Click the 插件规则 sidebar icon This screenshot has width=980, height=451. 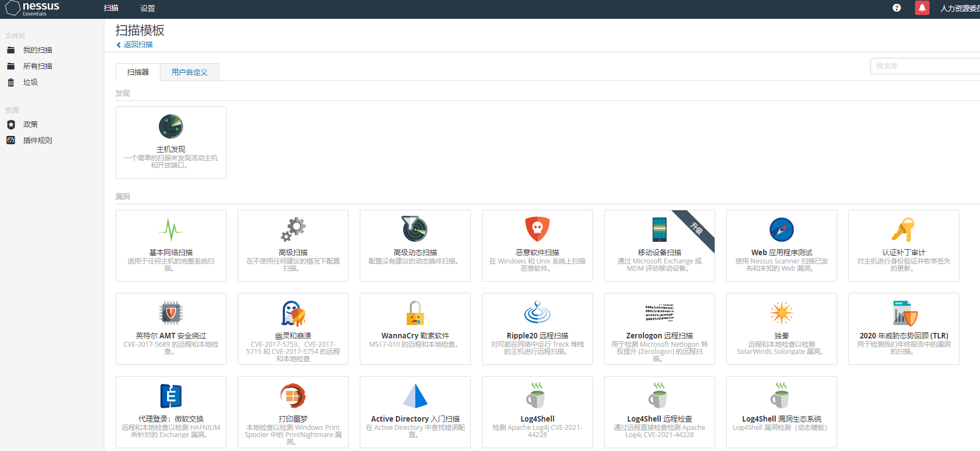11,140
